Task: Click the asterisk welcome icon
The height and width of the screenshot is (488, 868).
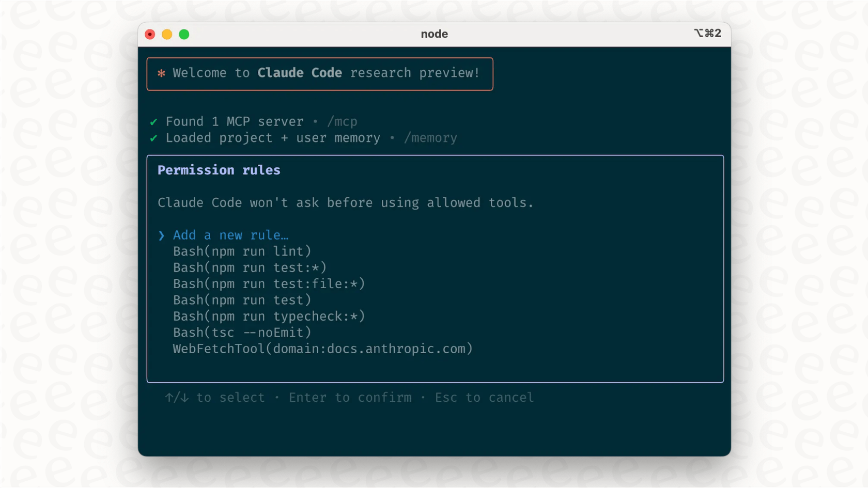Action: point(161,73)
